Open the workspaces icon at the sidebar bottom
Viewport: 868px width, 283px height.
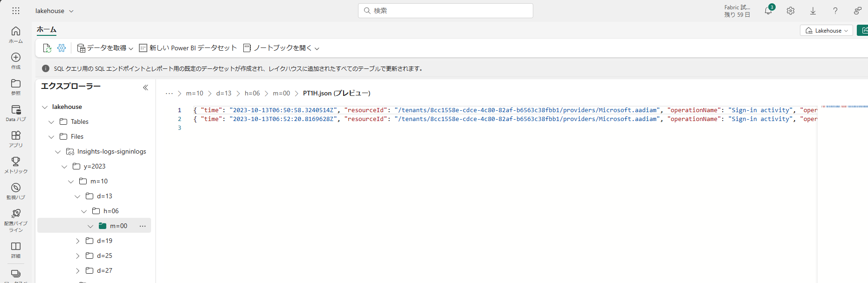pyautogui.click(x=16, y=274)
